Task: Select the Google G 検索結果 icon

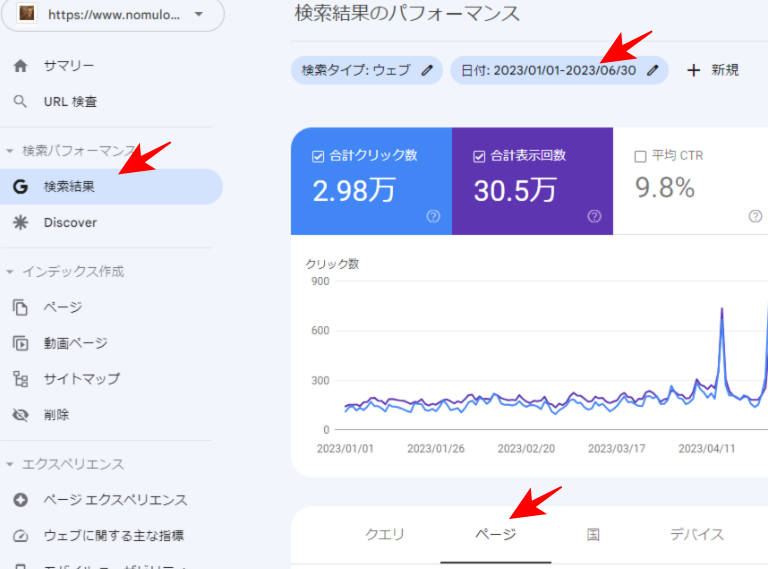Action: [20, 187]
